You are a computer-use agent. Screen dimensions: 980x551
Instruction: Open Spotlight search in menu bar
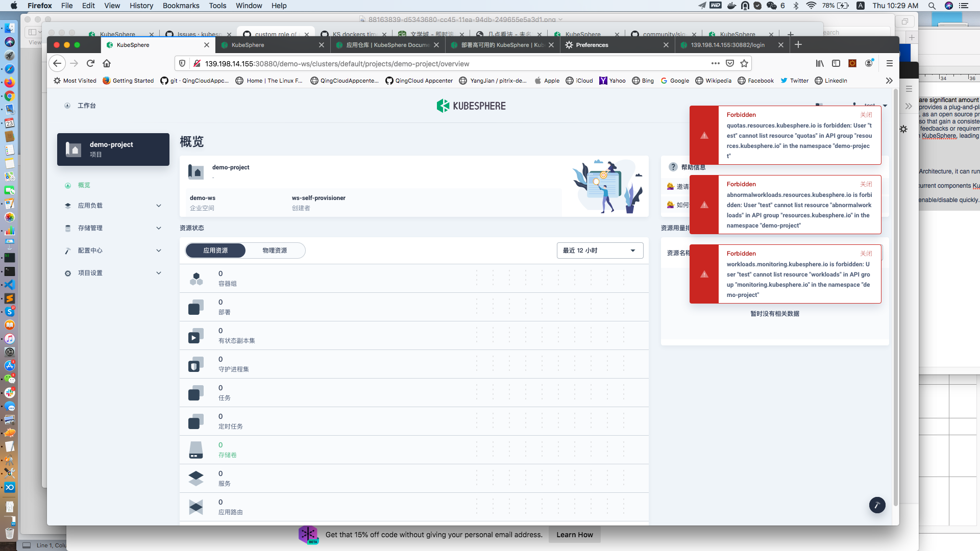pos(932,6)
